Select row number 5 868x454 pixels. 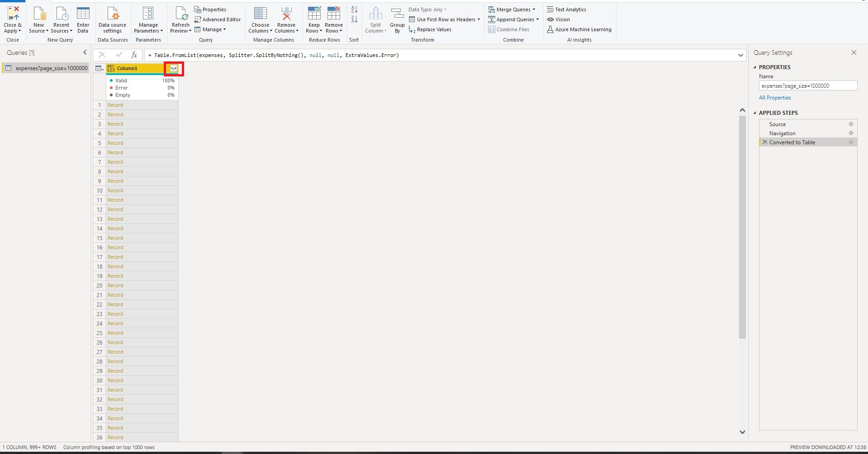coord(100,143)
